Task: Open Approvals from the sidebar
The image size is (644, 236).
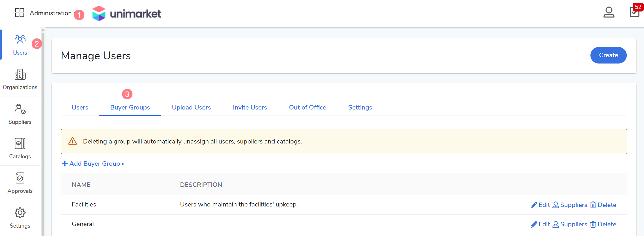Action: click(20, 183)
